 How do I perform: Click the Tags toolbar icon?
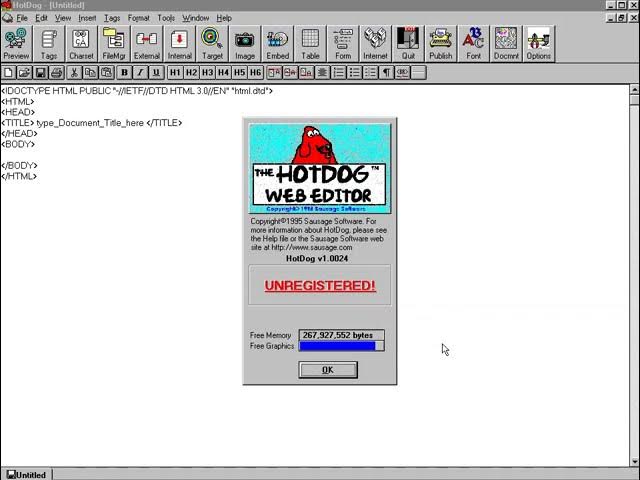pyautogui.click(x=49, y=44)
